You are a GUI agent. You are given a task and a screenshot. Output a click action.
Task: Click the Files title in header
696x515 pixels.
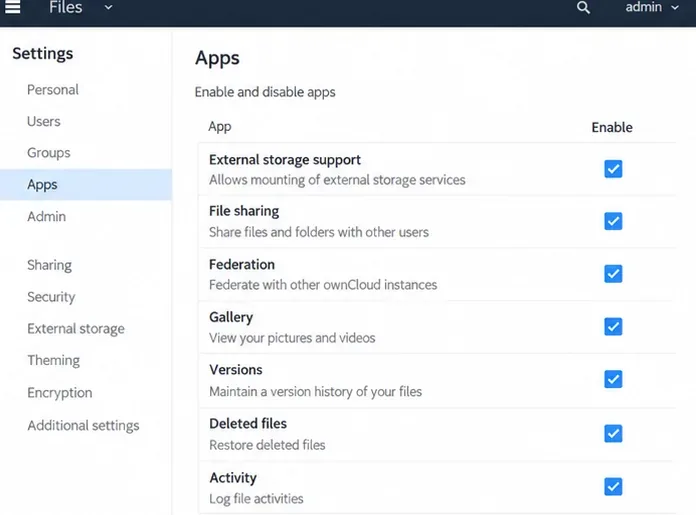(x=66, y=7)
